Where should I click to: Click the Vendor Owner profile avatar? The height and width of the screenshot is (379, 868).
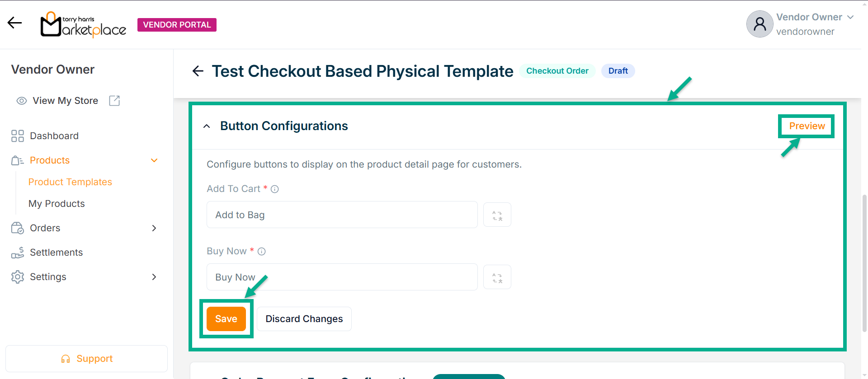[x=759, y=24]
